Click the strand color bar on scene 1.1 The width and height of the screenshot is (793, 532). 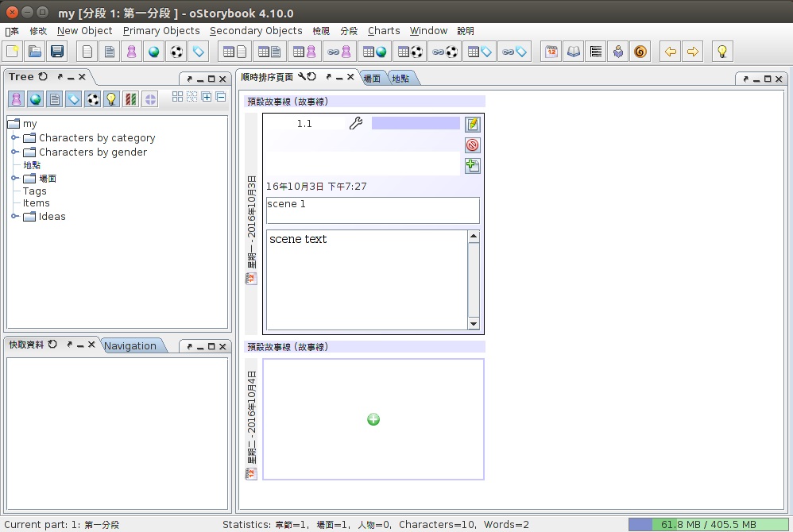(x=416, y=123)
